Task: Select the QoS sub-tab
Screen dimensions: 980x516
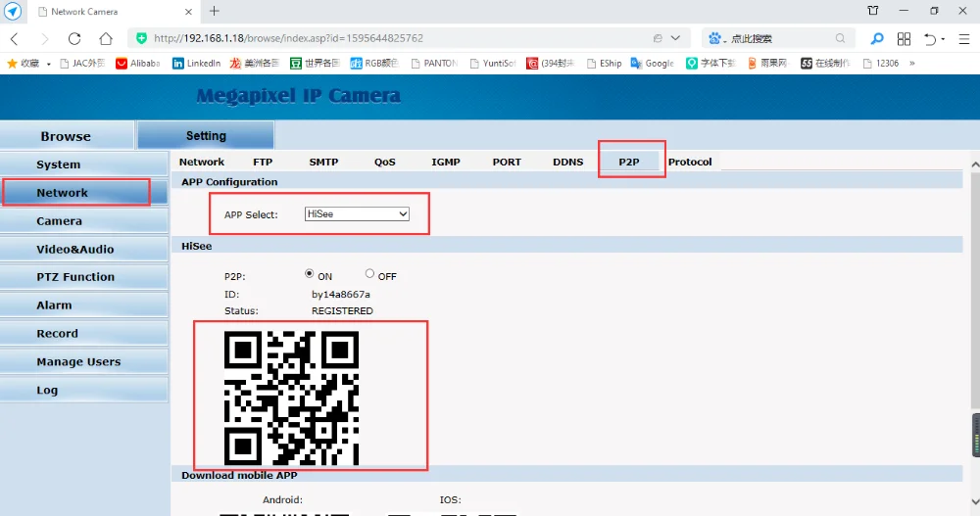Action: [x=385, y=162]
